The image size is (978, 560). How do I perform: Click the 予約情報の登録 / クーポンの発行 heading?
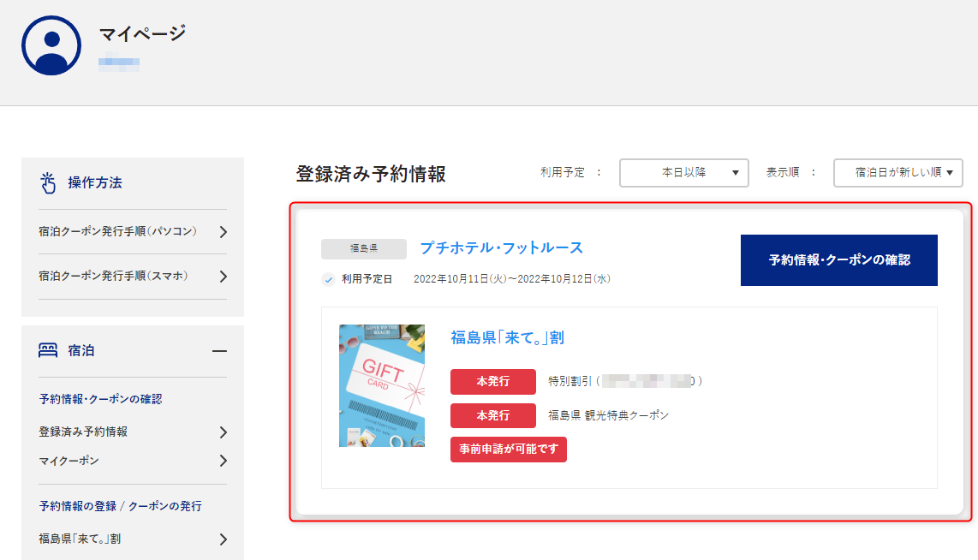pos(121,506)
